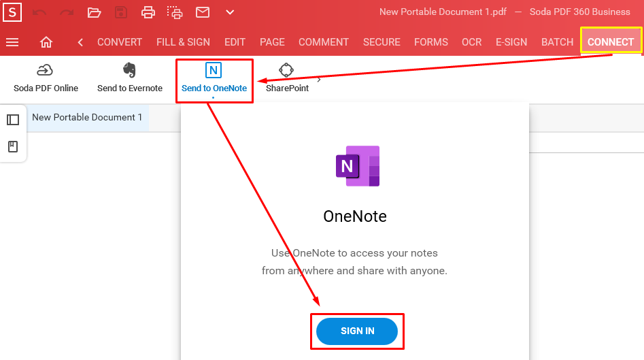Viewport: 644px width, 360px height.
Task: Click the OneNote logo
Action: tap(358, 166)
